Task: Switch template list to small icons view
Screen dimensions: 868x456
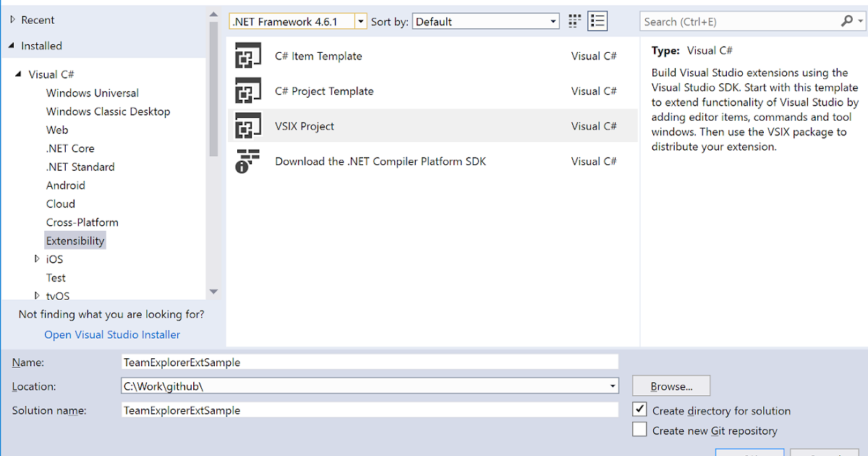Action: [x=597, y=20]
